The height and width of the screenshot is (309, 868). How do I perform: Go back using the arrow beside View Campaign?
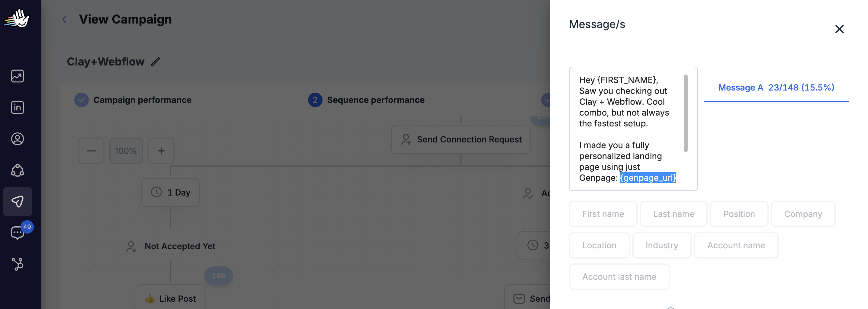pos(65,20)
